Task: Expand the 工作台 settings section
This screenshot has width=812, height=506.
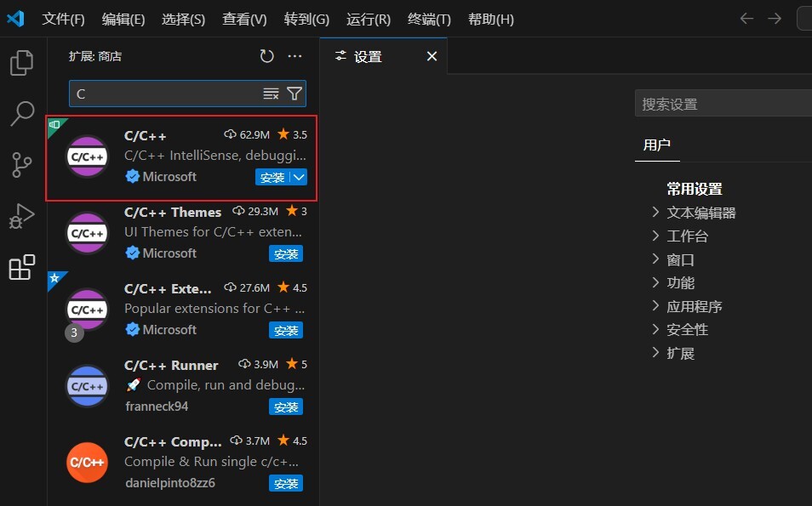Action: pyautogui.click(x=655, y=236)
